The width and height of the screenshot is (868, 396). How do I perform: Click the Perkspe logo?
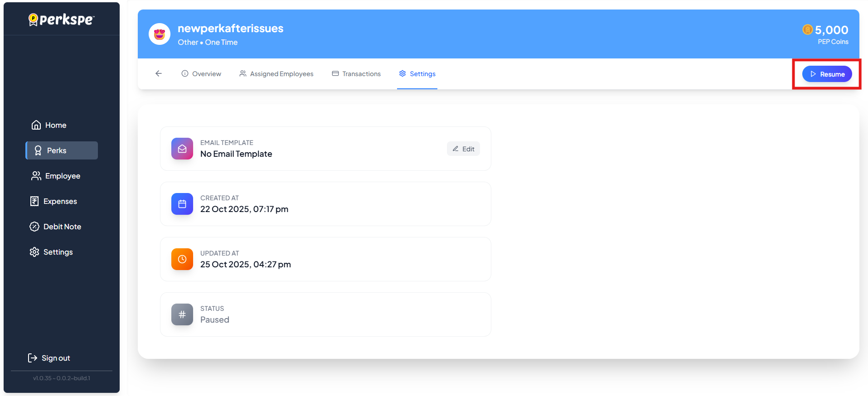click(62, 19)
